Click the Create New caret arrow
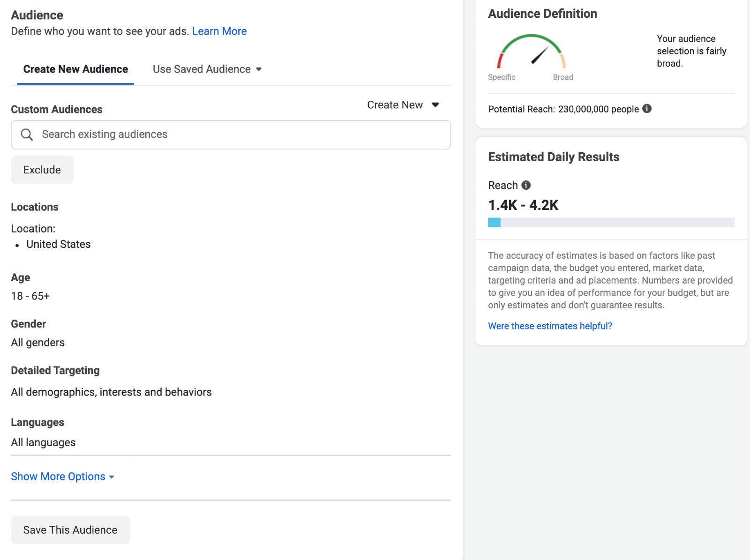 point(435,105)
